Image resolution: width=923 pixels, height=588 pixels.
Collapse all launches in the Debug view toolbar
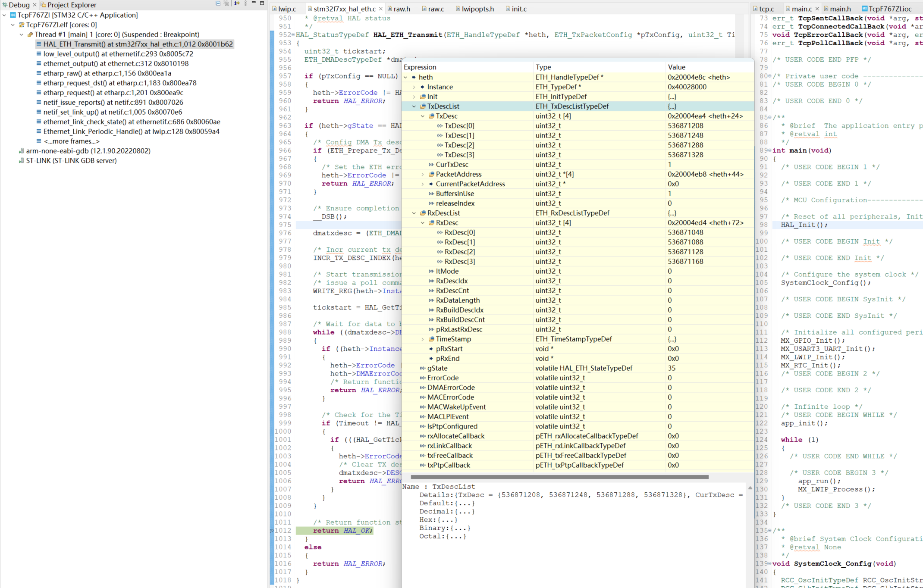(217, 3)
